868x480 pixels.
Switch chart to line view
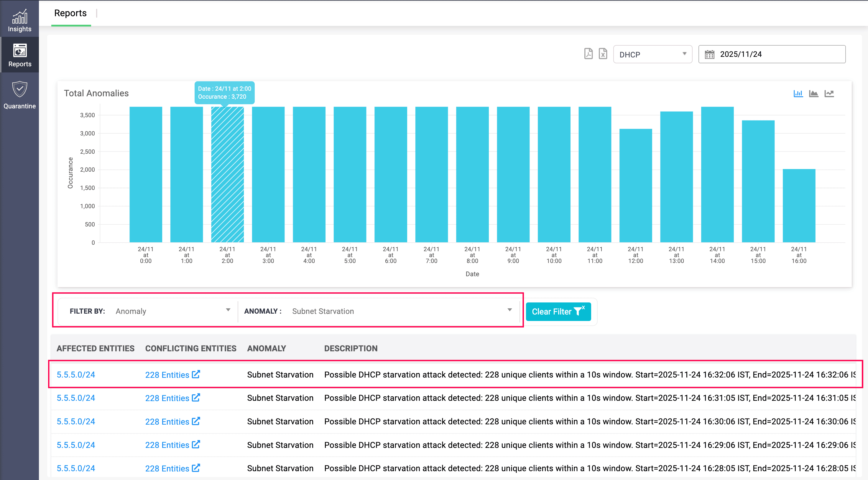(829, 94)
